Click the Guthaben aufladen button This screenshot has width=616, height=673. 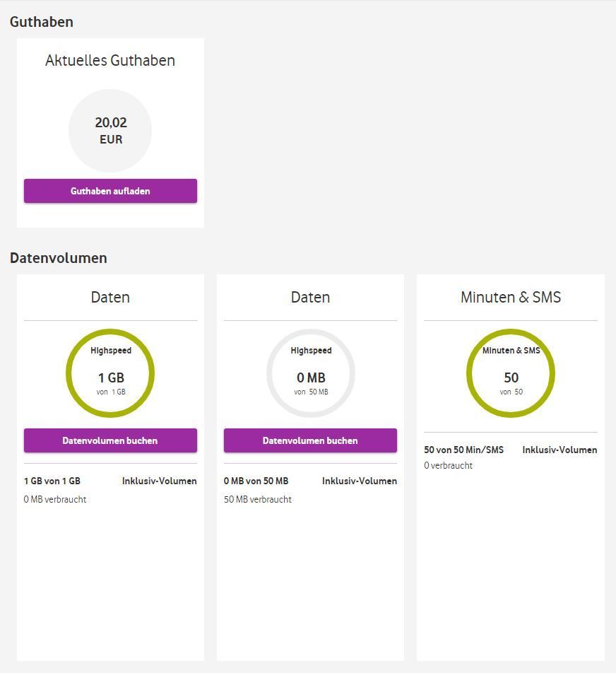click(x=110, y=191)
